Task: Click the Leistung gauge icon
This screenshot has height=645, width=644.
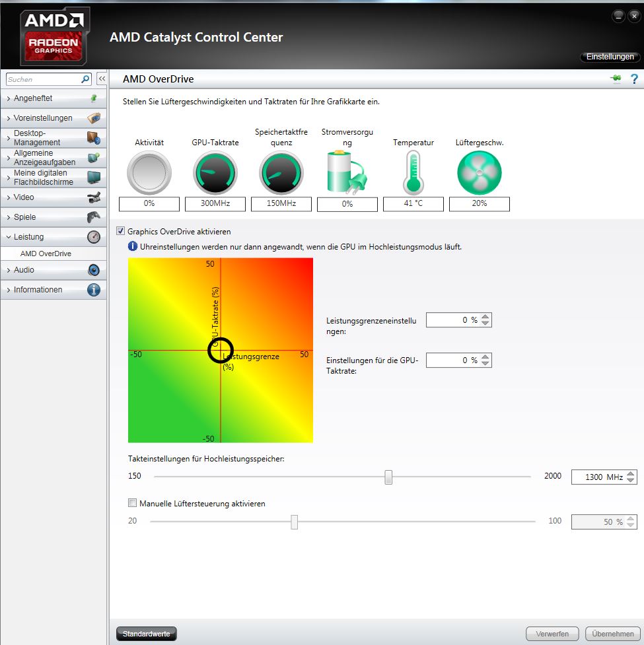Action: [x=94, y=237]
